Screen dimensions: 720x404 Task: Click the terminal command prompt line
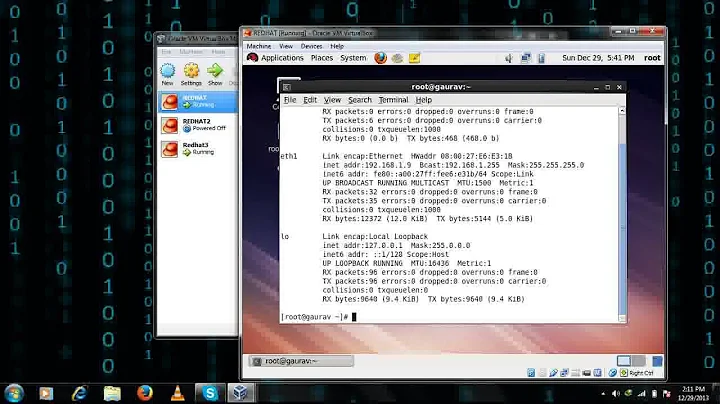pyautogui.click(x=319, y=317)
